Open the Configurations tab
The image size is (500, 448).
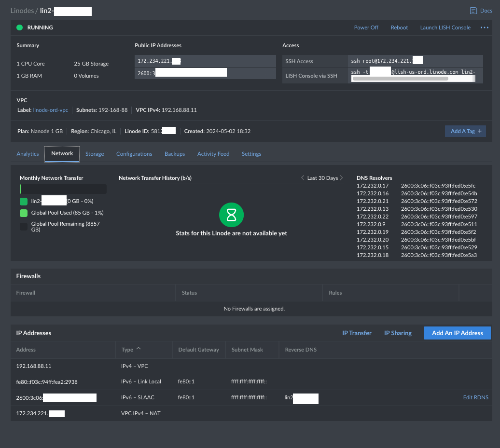pos(134,154)
